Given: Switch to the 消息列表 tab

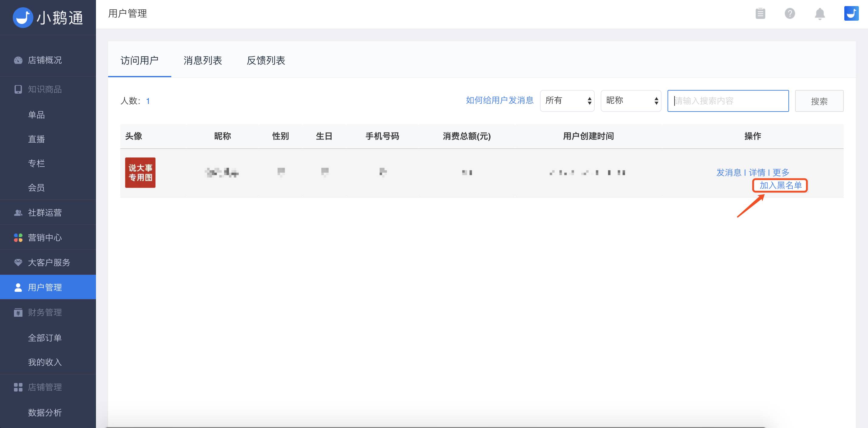Looking at the screenshot, I should pyautogui.click(x=203, y=61).
